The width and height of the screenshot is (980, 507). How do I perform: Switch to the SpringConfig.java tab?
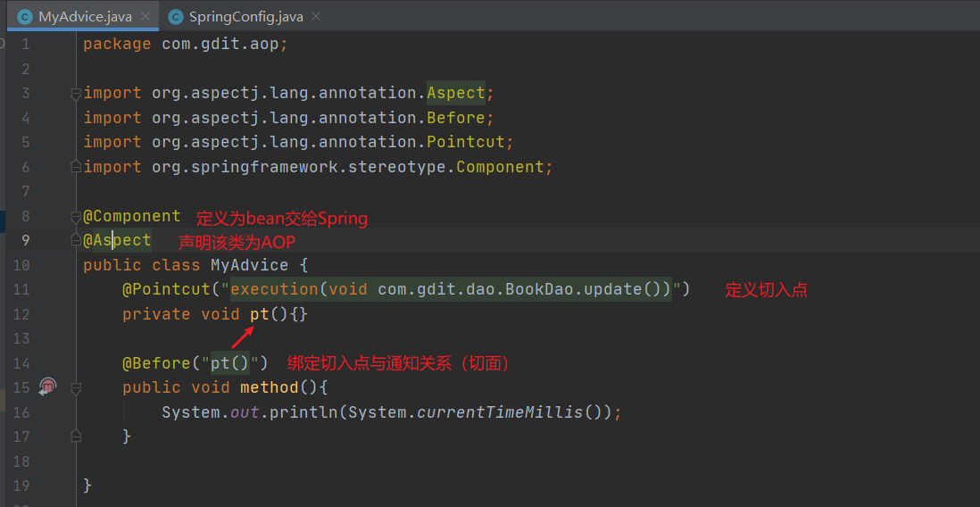245,17
